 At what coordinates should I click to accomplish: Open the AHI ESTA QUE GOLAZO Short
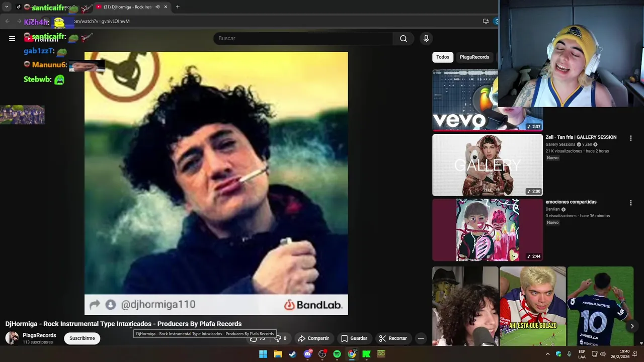pos(533,306)
